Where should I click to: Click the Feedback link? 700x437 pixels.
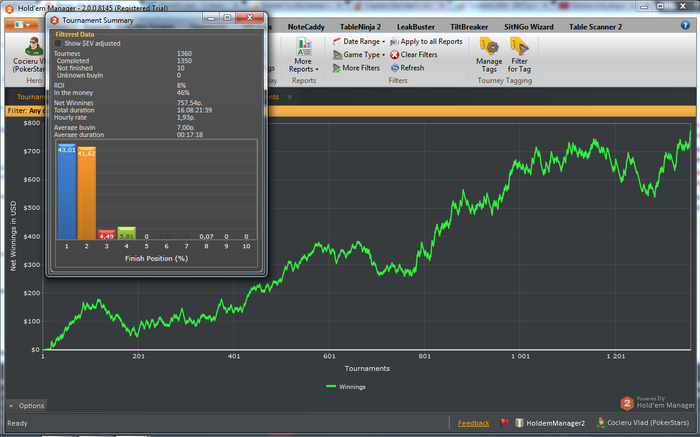coord(473,423)
